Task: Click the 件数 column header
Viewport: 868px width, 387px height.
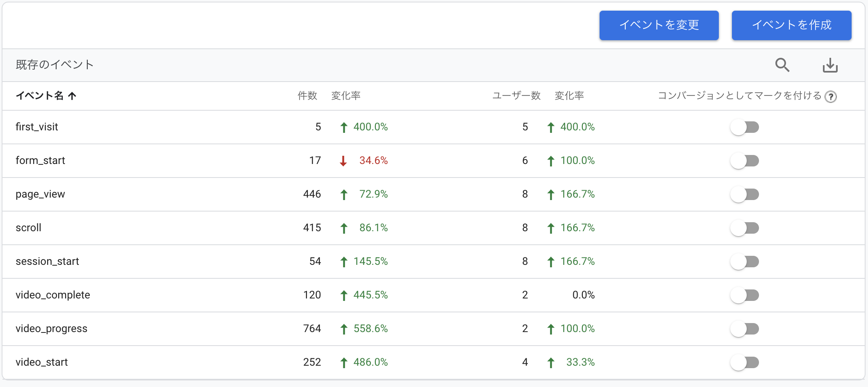Action: pyautogui.click(x=307, y=96)
